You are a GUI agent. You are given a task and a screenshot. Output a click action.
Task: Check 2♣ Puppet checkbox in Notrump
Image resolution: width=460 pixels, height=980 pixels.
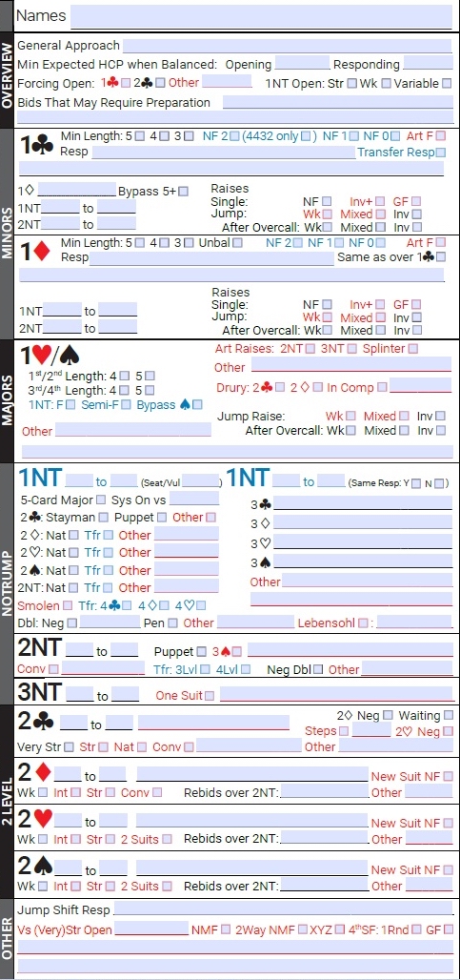pos(162,518)
